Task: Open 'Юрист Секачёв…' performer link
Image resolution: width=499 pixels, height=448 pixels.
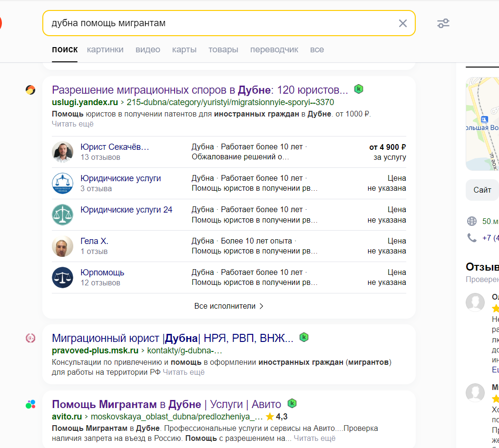Action: pos(115,147)
